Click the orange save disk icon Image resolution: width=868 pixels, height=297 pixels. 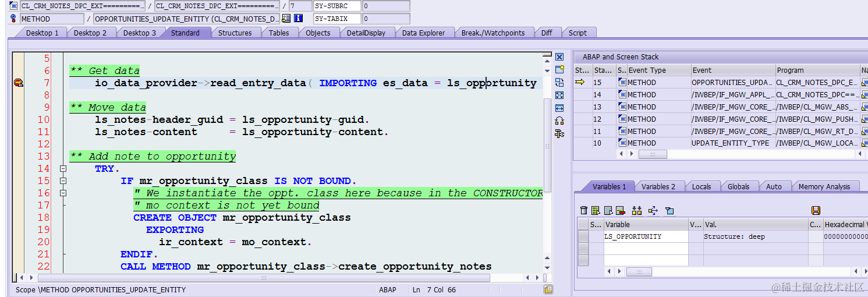[816, 210]
